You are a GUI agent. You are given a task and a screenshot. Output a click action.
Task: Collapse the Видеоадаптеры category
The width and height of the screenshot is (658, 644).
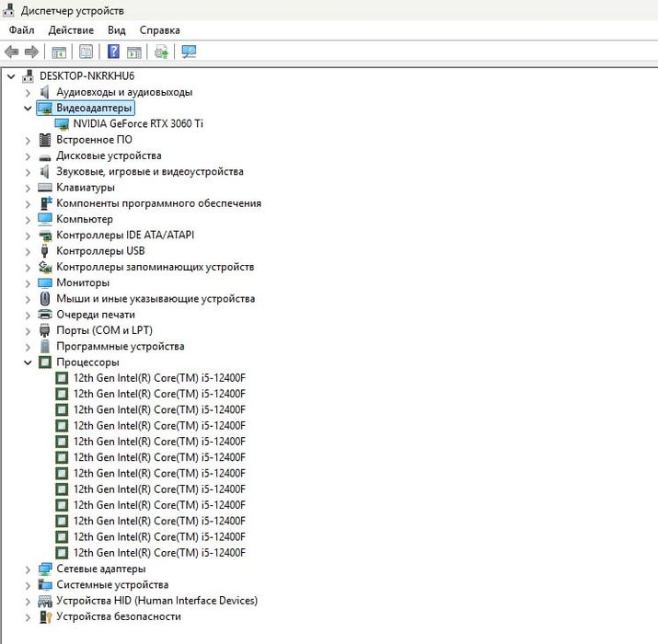pyautogui.click(x=28, y=109)
